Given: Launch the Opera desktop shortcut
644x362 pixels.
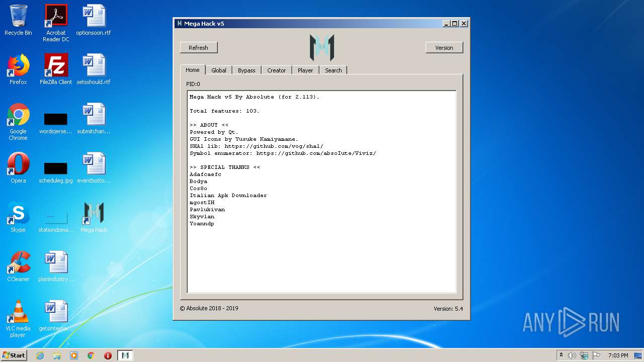Looking at the screenshot, I should [18, 168].
